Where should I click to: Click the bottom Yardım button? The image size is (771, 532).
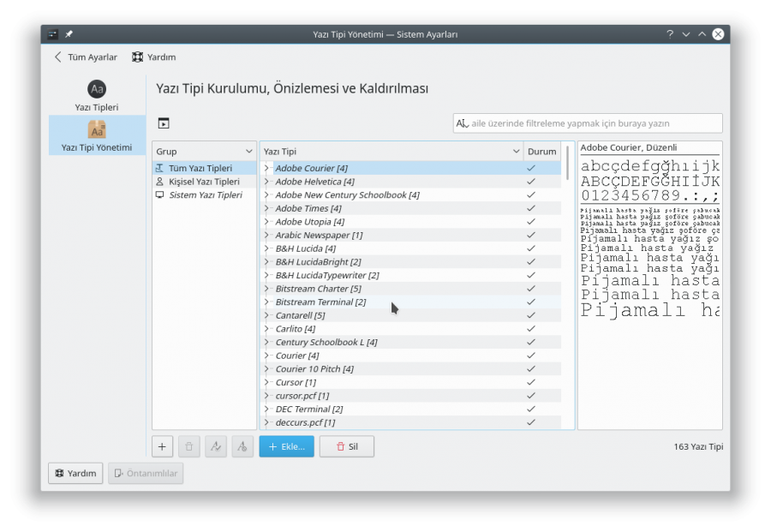[x=75, y=473]
